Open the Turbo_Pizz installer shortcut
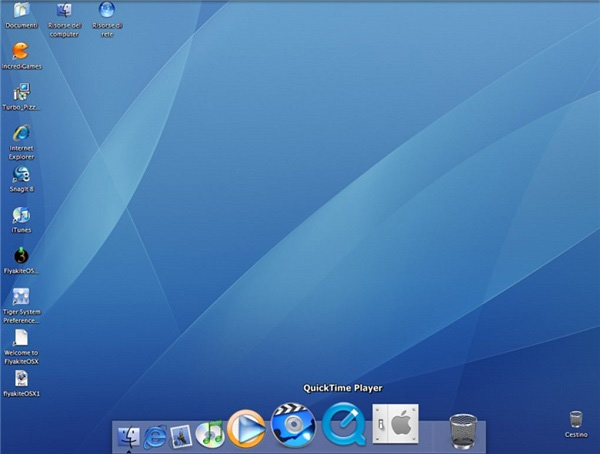This screenshot has width=600, height=454. pyautogui.click(x=21, y=92)
